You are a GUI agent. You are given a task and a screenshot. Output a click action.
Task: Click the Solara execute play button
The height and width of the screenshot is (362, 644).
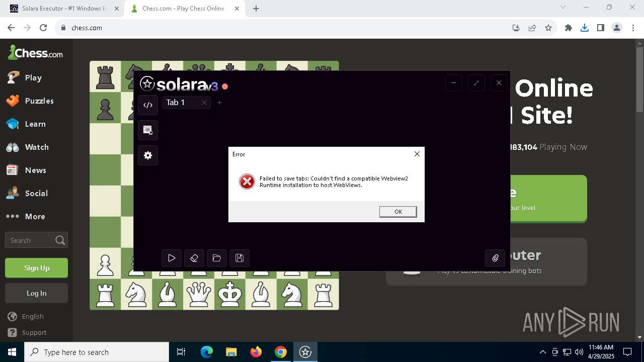point(172,258)
